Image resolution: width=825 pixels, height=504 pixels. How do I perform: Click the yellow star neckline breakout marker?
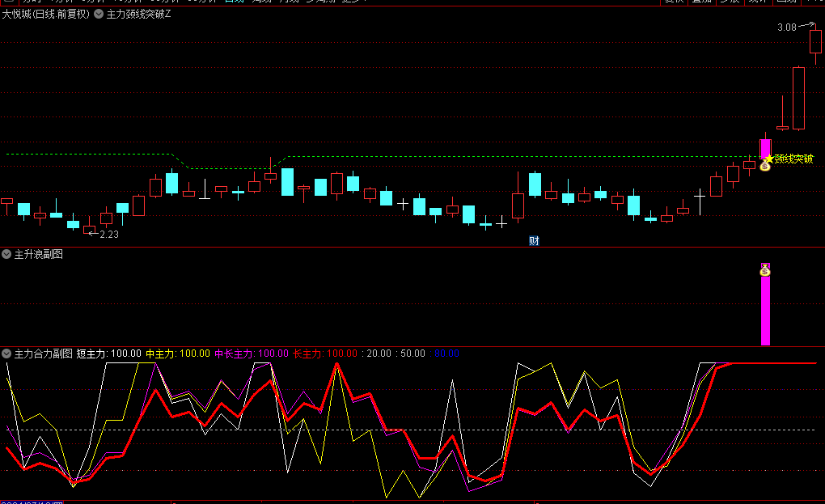tap(769, 159)
